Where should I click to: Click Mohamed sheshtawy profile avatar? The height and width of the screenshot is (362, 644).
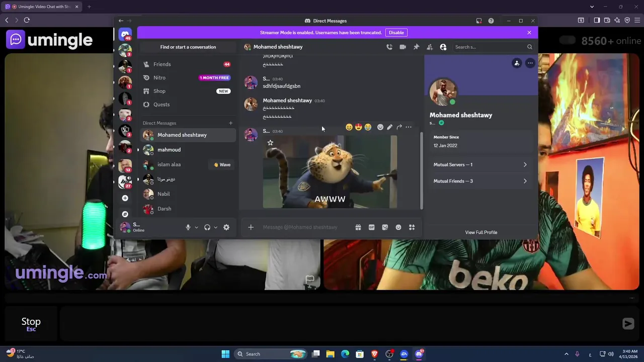443,92
